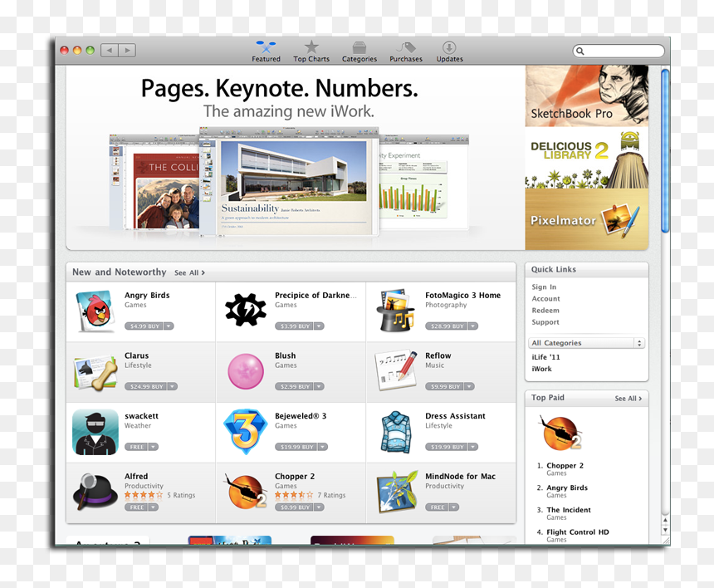714x588 pixels.
Task: Click the Alfred bowler hat icon
Action: (95, 492)
